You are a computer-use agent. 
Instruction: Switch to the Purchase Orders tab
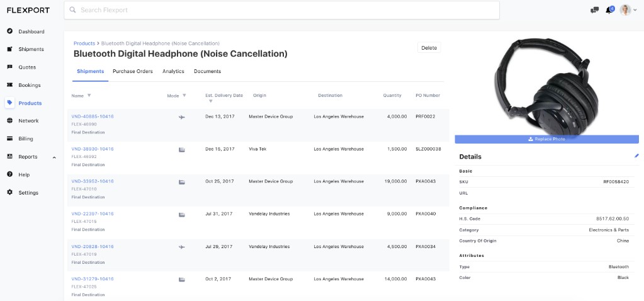(x=133, y=72)
